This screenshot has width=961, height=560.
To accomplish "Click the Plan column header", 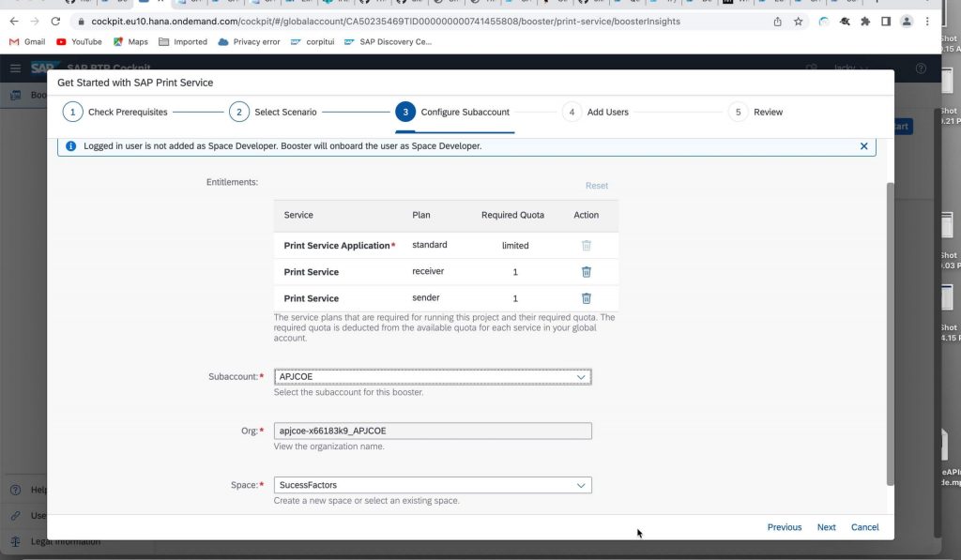I will 421,215.
